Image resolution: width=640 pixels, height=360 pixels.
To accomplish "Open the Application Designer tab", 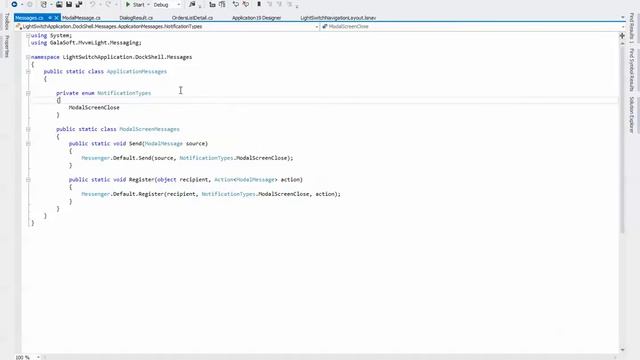I will click(256, 18).
